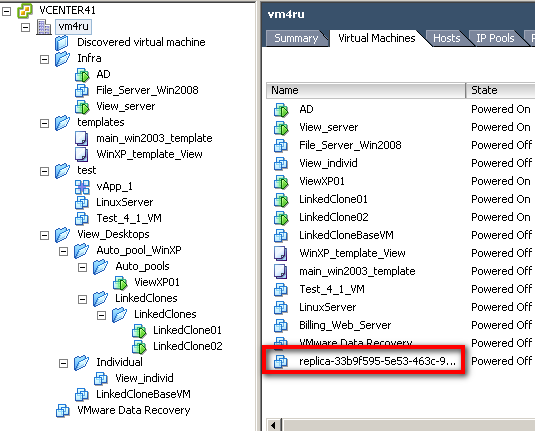Click the vApp_1 vApp icon
This screenshot has height=431, width=535.
tap(82, 187)
